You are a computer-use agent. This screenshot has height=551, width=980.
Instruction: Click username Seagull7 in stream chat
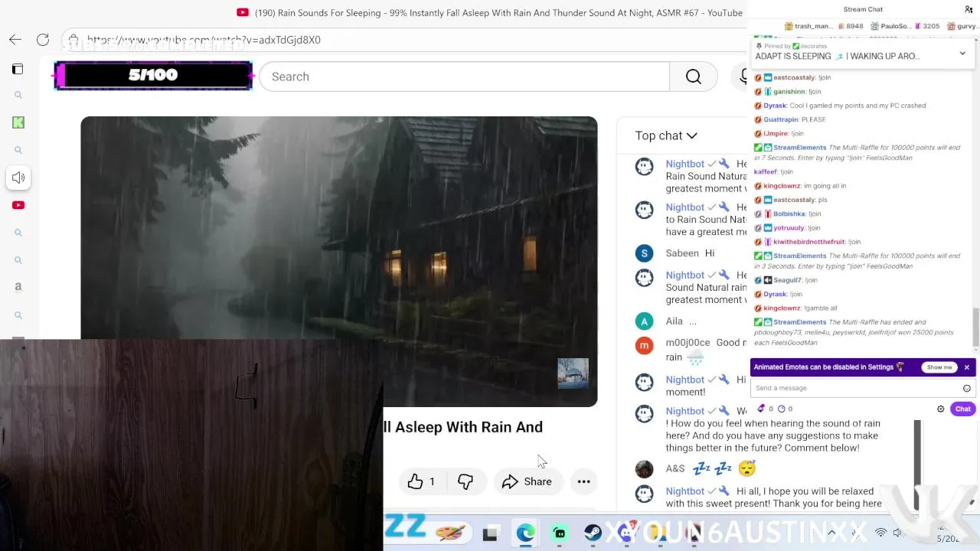tap(787, 280)
